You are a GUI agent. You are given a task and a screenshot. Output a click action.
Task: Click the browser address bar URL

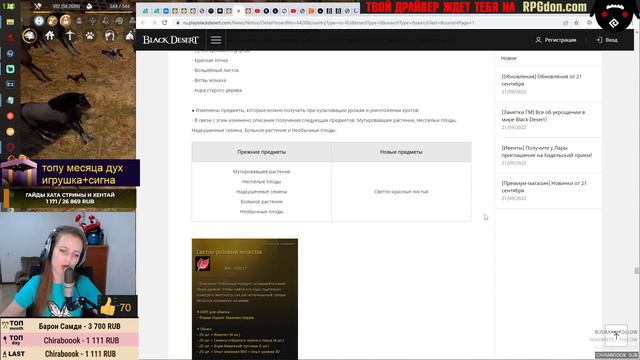[329, 23]
